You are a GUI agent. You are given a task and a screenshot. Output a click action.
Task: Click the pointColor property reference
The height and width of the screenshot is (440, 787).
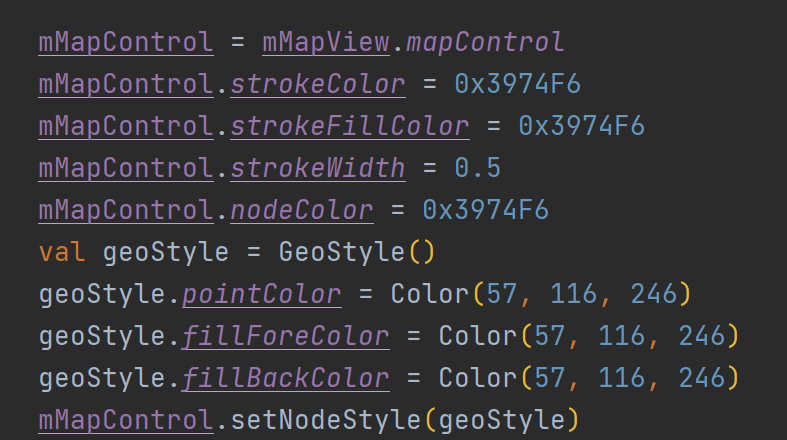tap(261, 294)
